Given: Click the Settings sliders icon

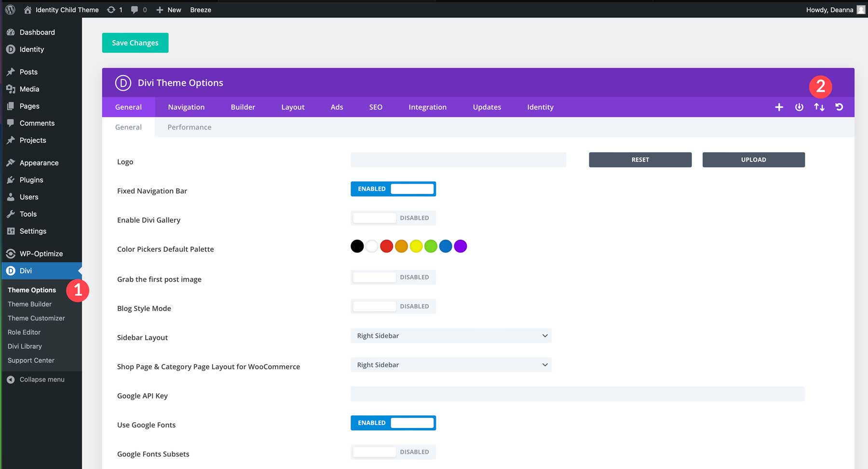Looking at the screenshot, I should point(11,231).
